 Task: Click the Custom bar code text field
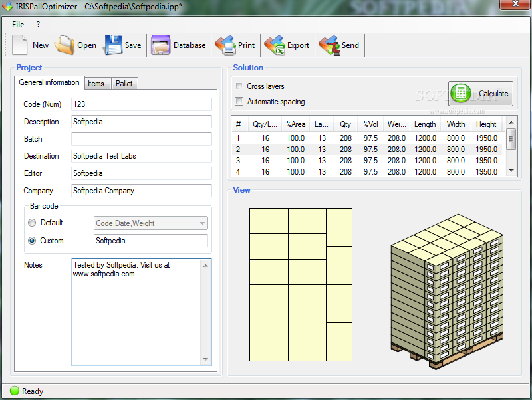(151, 241)
